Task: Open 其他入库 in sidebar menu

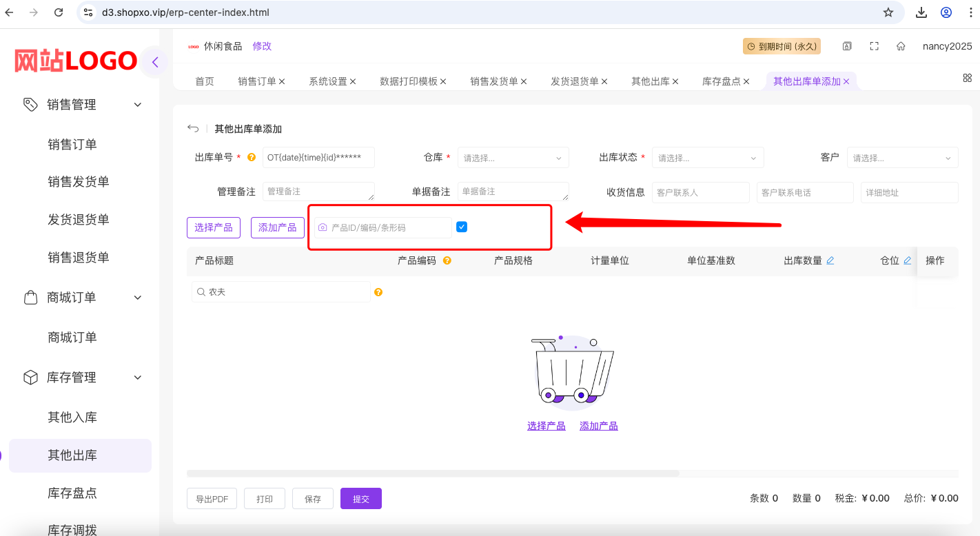Action: [x=72, y=418]
